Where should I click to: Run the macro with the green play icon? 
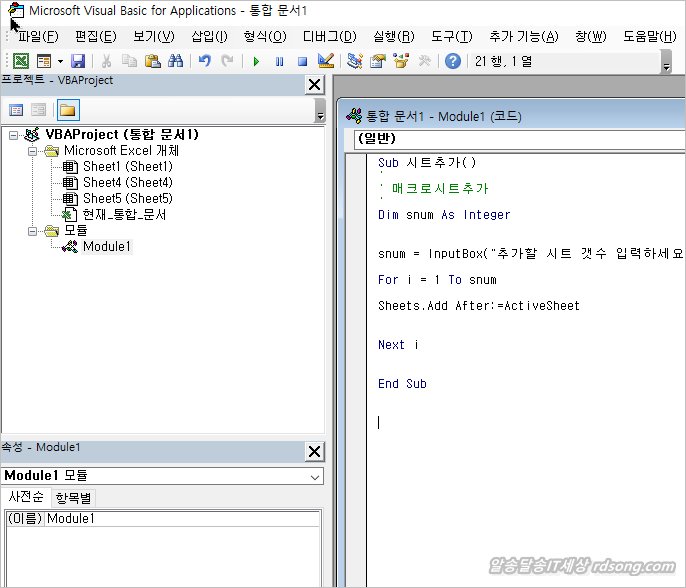[x=256, y=61]
